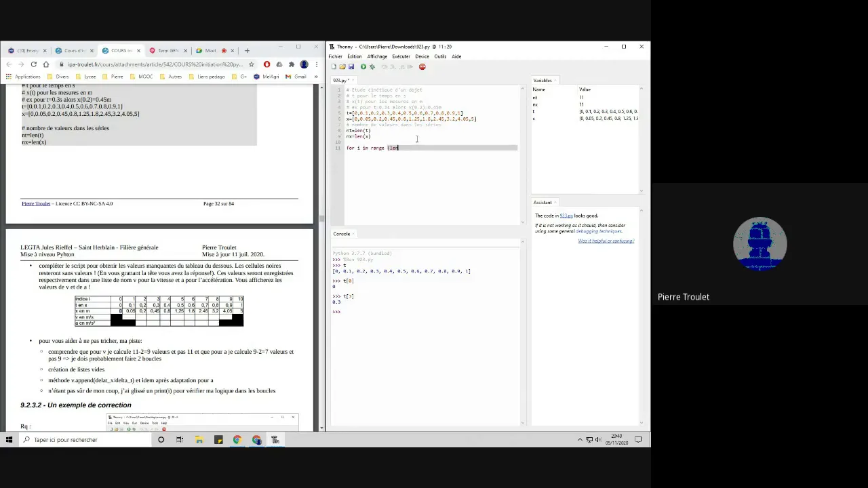Open the Autres bookmarks folder

[170, 77]
